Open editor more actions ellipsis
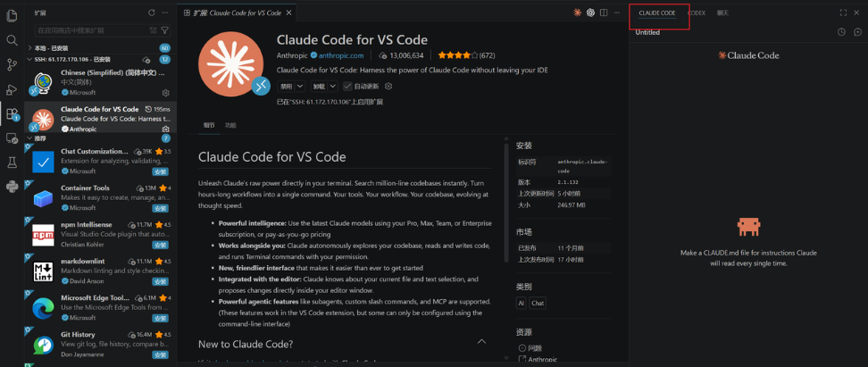Image resolution: width=868 pixels, height=367 pixels. [617, 13]
